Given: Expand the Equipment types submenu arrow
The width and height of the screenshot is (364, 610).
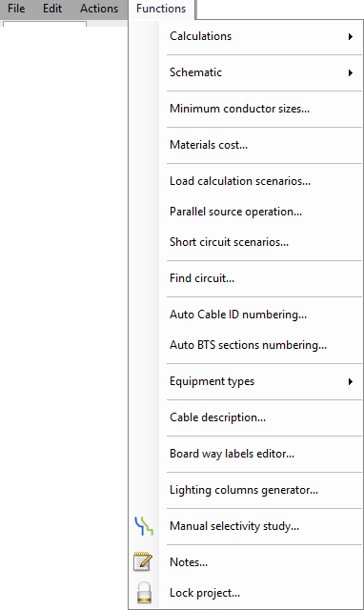Looking at the screenshot, I should pyautogui.click(x=351, y=381).
